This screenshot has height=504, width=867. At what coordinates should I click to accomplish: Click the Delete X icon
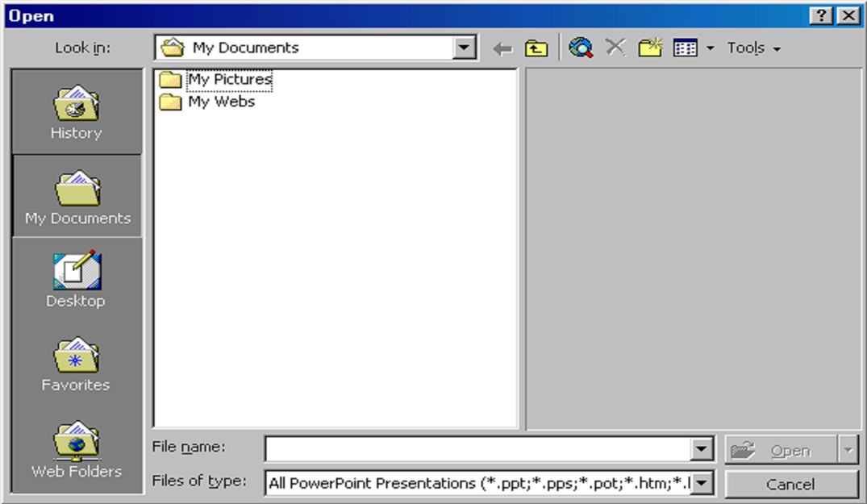[615, 48]
